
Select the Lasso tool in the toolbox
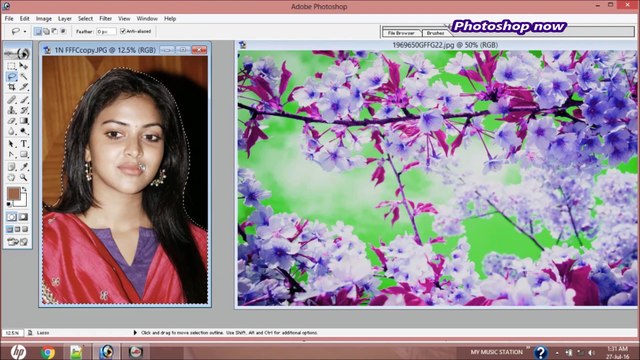tap(11, 76)
